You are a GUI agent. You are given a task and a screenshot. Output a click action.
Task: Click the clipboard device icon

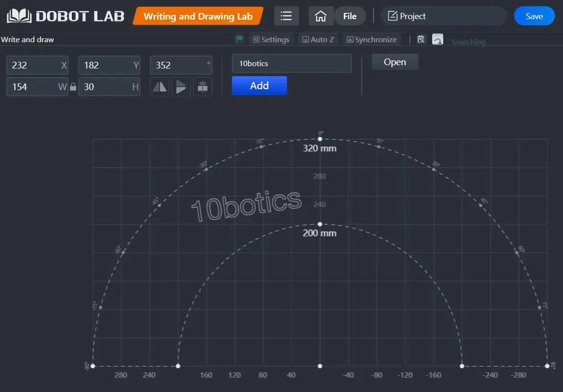[421, 39]
